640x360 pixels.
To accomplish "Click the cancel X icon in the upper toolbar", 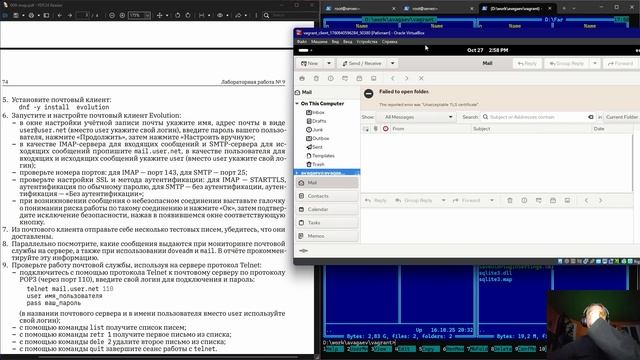I will point(421,78).
